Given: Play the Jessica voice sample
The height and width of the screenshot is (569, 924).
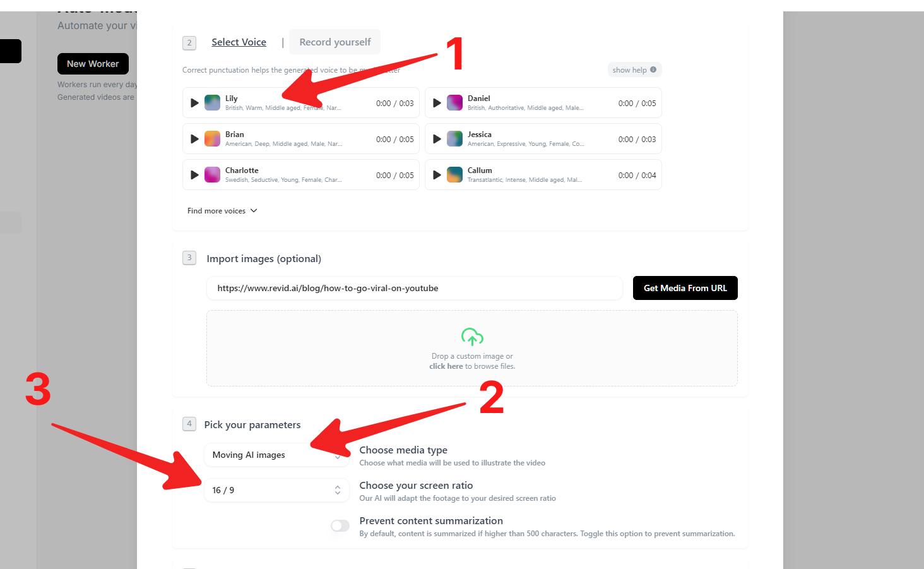Looking at the screenshot, I should tap(437, 139).
